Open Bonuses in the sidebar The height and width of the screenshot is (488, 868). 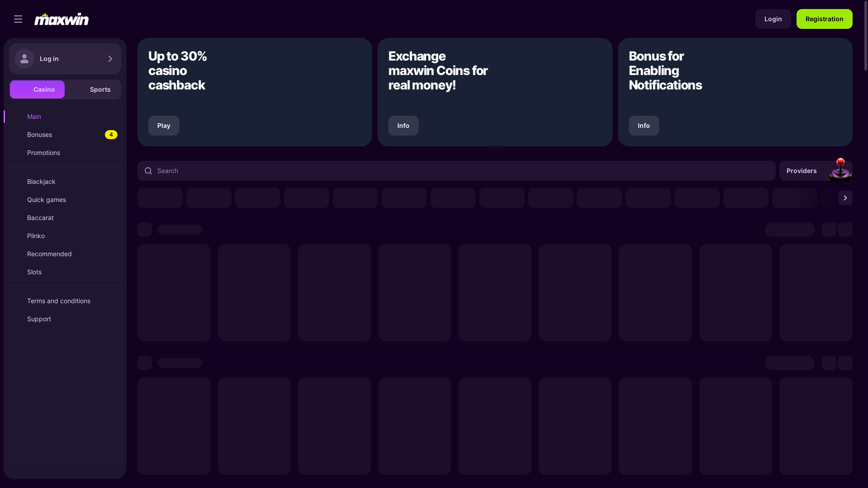[x=65, y=135]
